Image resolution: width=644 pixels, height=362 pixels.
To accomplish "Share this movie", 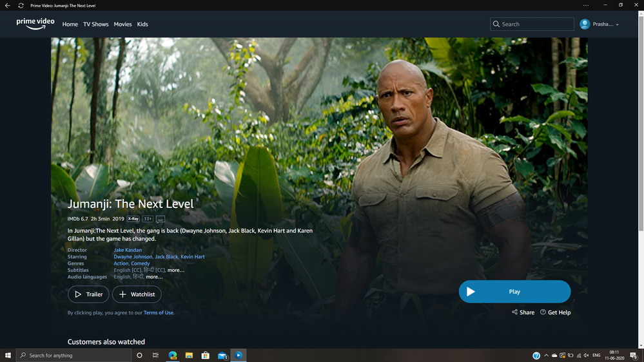I will [523, 312].
